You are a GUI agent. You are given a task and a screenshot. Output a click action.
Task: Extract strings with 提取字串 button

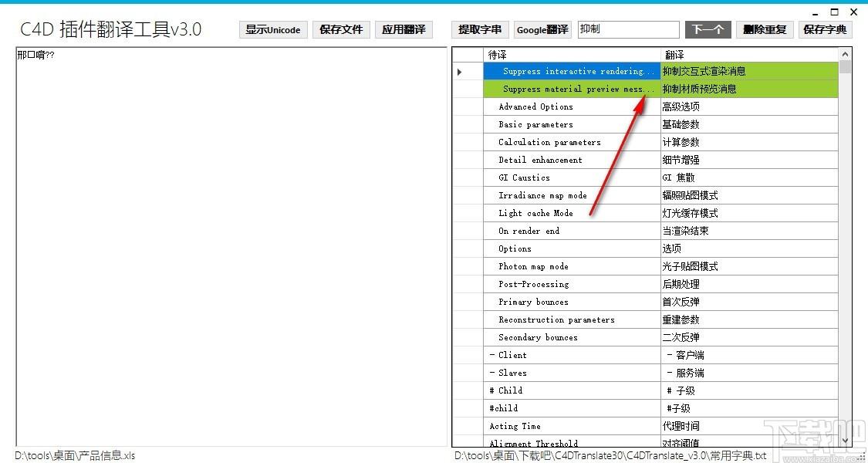click(x=480, y=30)
